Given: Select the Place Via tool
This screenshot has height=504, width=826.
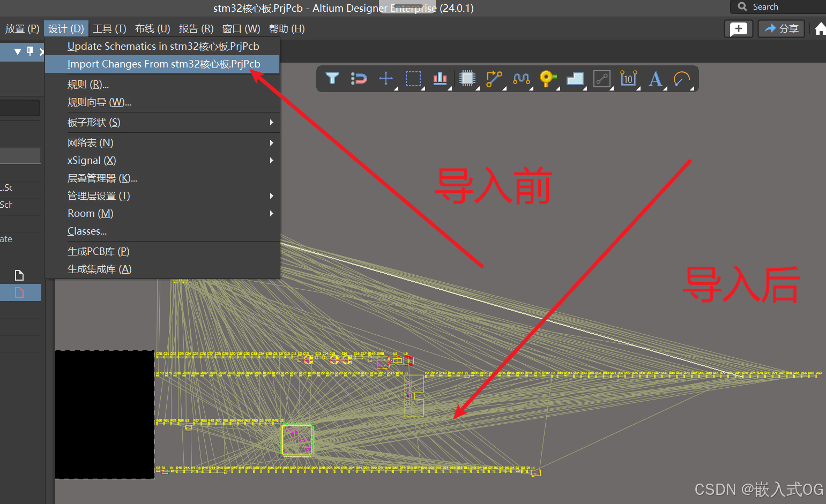Looking at the screenshot, I should 547,79.
